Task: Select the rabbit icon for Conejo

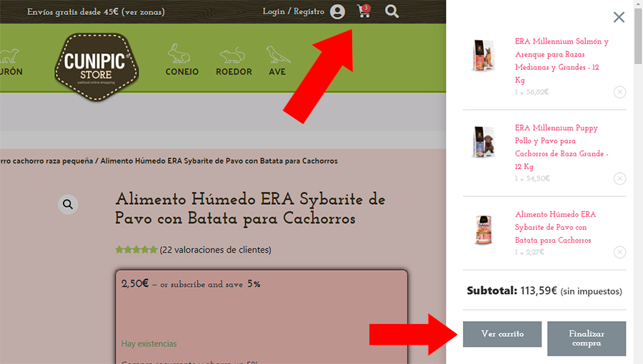Action: click(179, 54)
